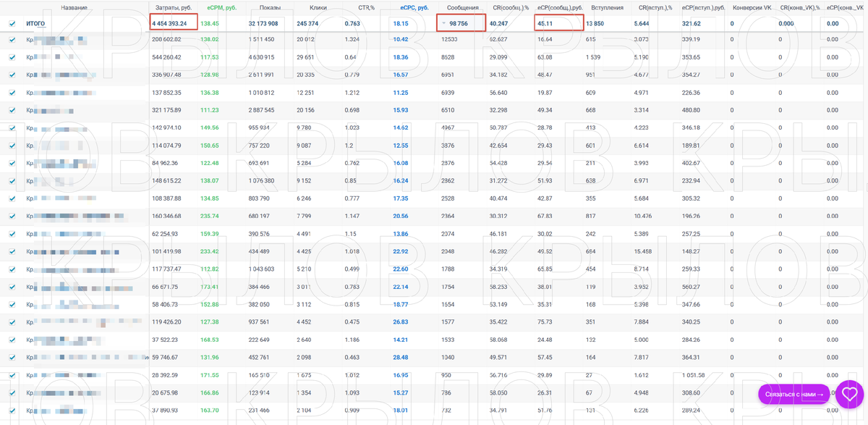Viewport: 868px width, 425px height.
Task: Open the pink heart chat widget icon
Action: 850,395
